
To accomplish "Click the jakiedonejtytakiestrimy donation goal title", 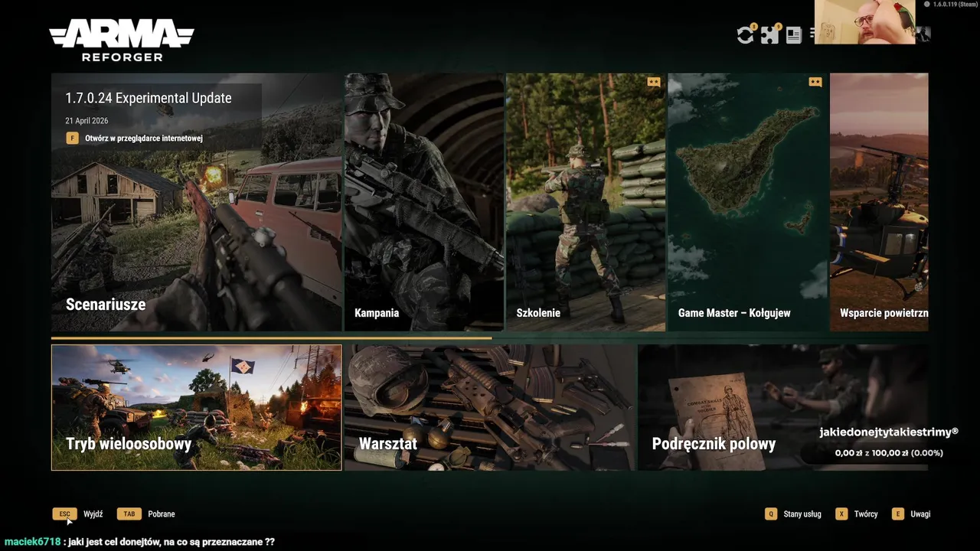I will (889, 432).
